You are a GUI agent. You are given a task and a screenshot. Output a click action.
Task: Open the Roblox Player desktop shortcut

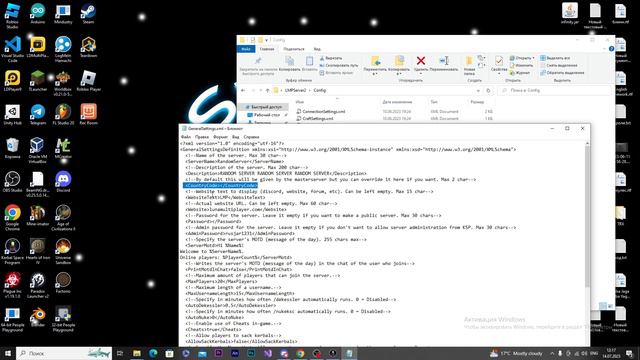(88, 80)
